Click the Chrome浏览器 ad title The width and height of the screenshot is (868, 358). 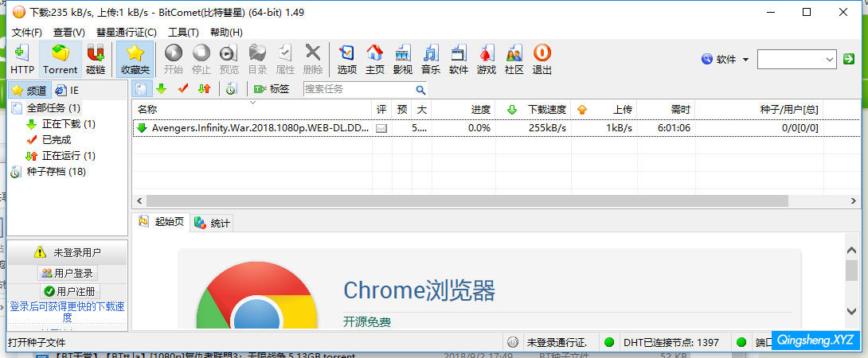[419, 290]
